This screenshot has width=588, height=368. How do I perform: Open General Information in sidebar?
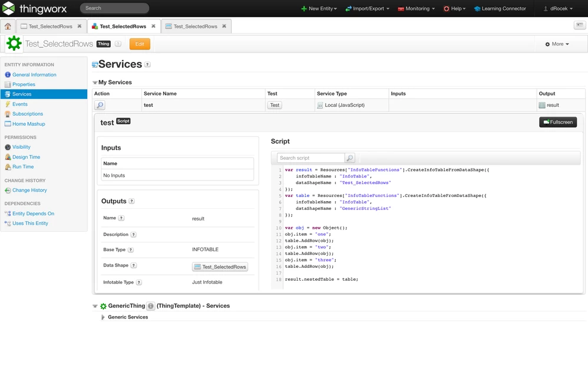tap(35, 75)
